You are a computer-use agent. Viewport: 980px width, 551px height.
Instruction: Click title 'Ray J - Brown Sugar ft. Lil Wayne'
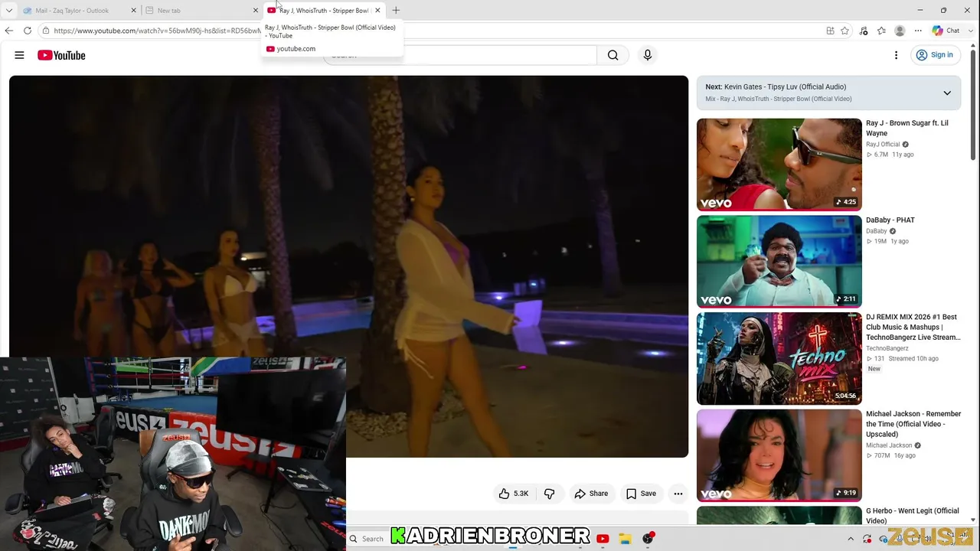click(x=907, y=128)
